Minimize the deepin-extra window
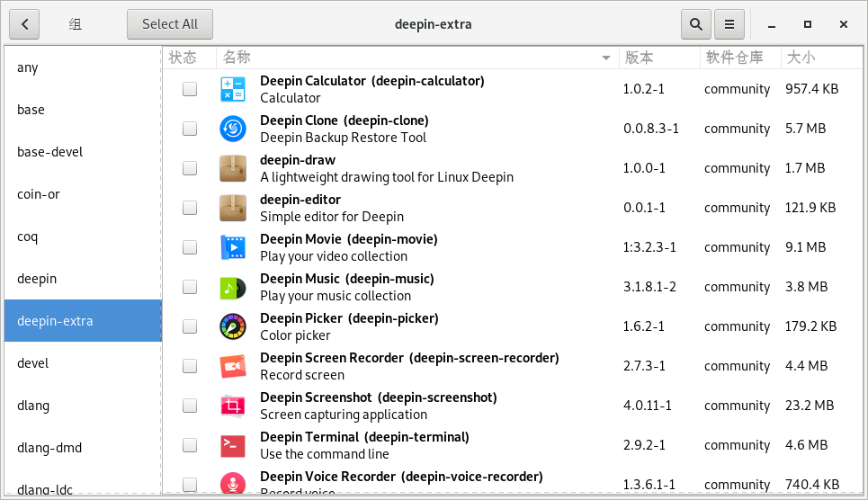The width and height of the screenshot is (868, 500). (x=772, y=24)
